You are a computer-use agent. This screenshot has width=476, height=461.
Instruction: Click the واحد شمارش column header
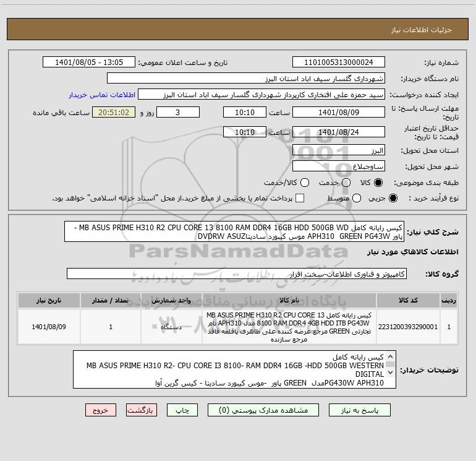coord(171,300)
